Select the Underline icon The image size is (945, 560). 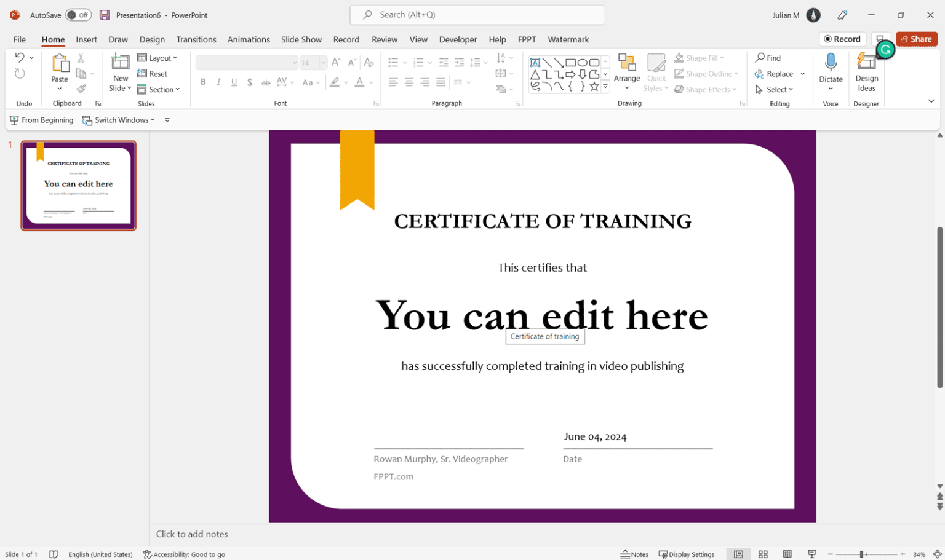tap(234, 82)
